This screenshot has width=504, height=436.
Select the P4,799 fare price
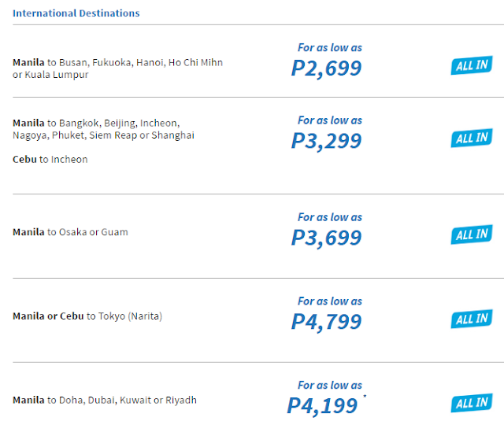click(326, 322)
